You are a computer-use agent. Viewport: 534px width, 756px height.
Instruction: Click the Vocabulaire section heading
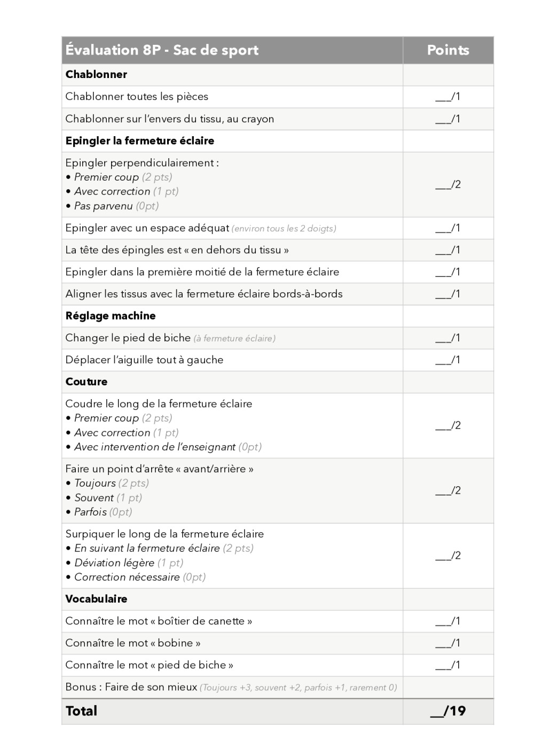coord(96,599)
